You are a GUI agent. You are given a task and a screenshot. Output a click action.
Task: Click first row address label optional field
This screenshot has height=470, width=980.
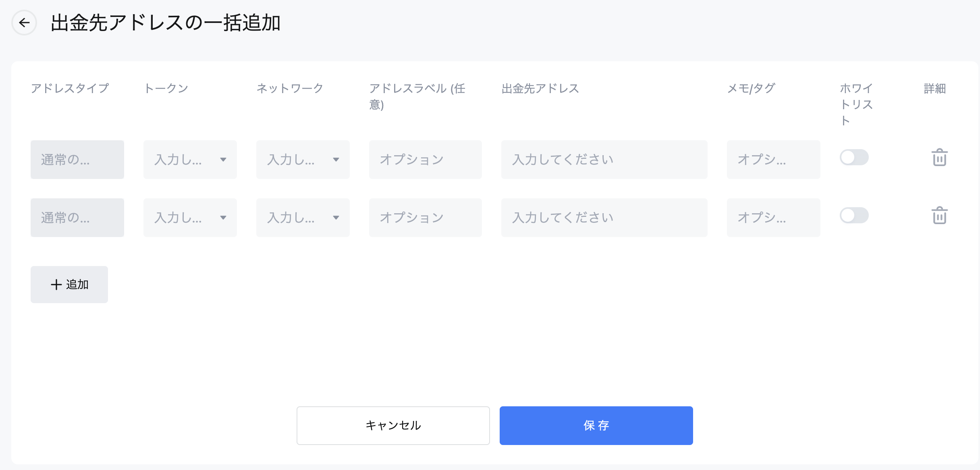(x=425, y=160)
